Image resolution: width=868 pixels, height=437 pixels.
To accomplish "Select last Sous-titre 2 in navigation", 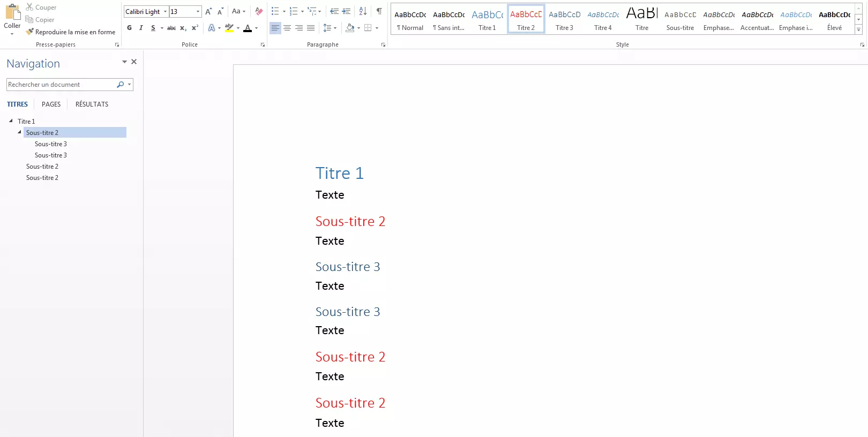I will (42, 178).
